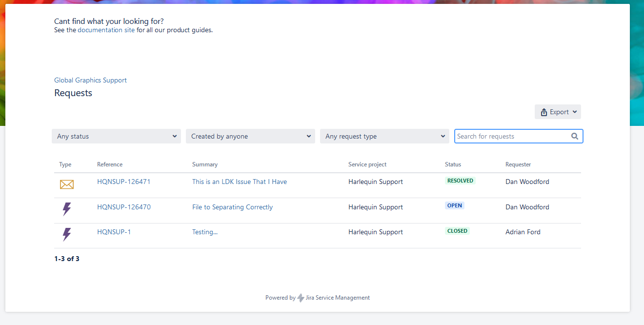Open the Testing... request summary
644x325 pixels.
(205, 232)
